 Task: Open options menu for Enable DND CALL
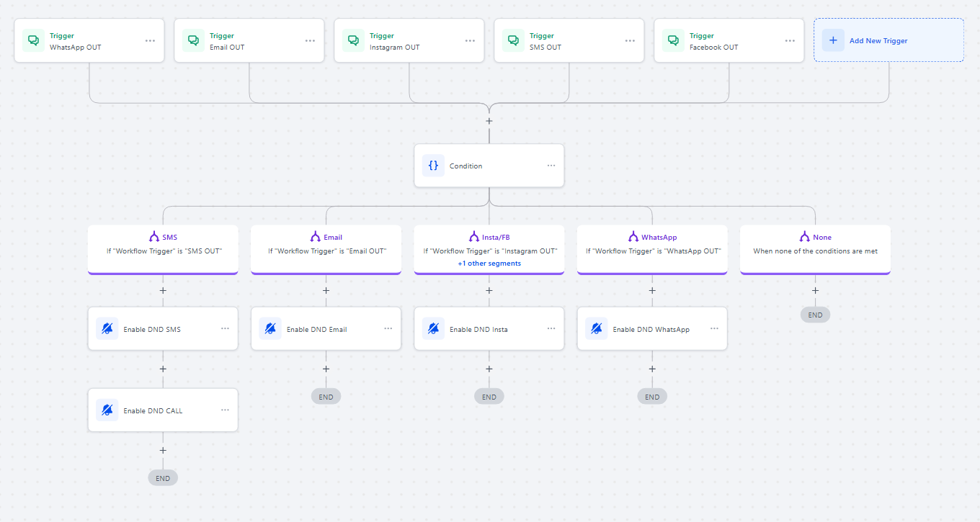tap(225, 410)
